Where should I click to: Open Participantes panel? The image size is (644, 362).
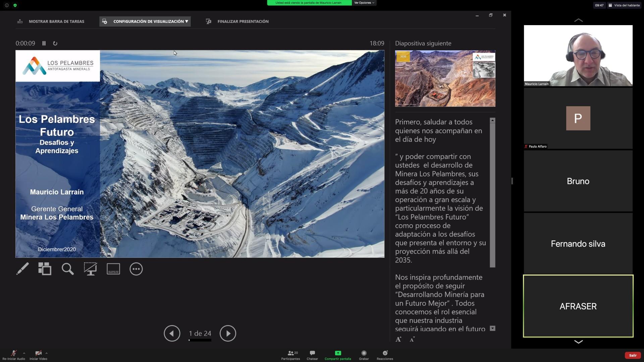pyautogui.click(x=290, y=355)
